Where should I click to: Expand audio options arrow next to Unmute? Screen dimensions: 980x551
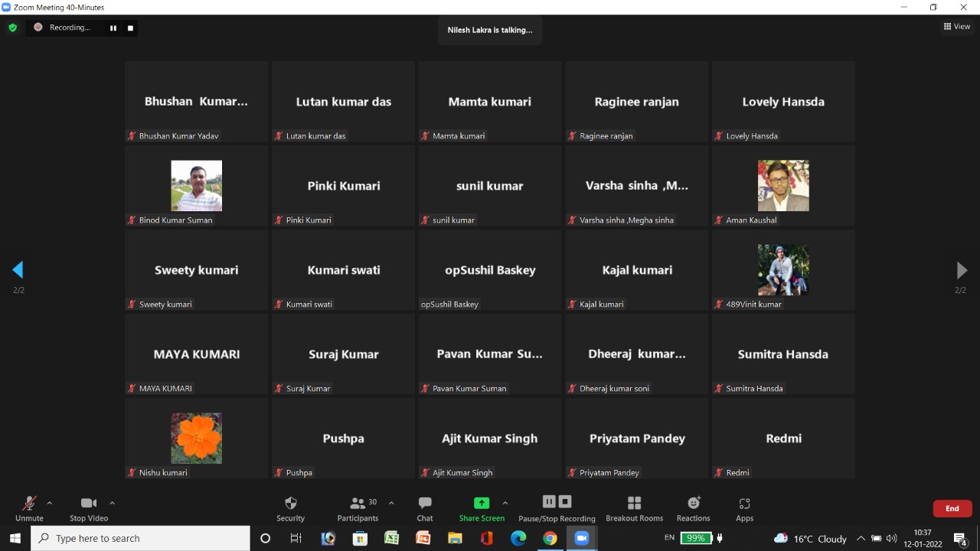(x=50, y=503)
